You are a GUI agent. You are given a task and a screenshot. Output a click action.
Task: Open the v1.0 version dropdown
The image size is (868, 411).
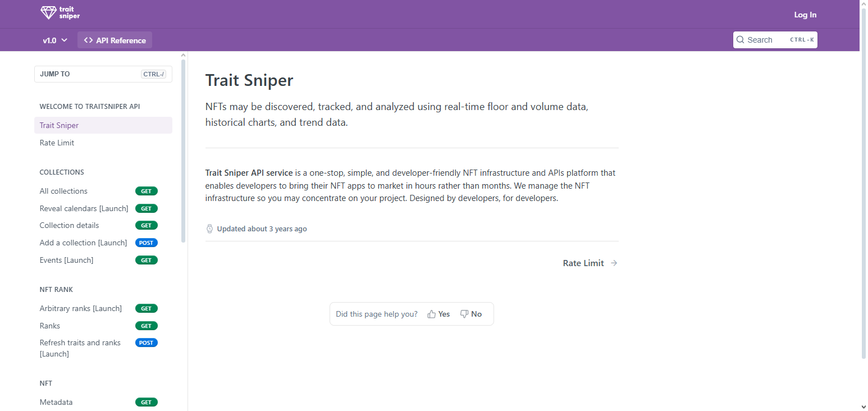click(55, 40)
